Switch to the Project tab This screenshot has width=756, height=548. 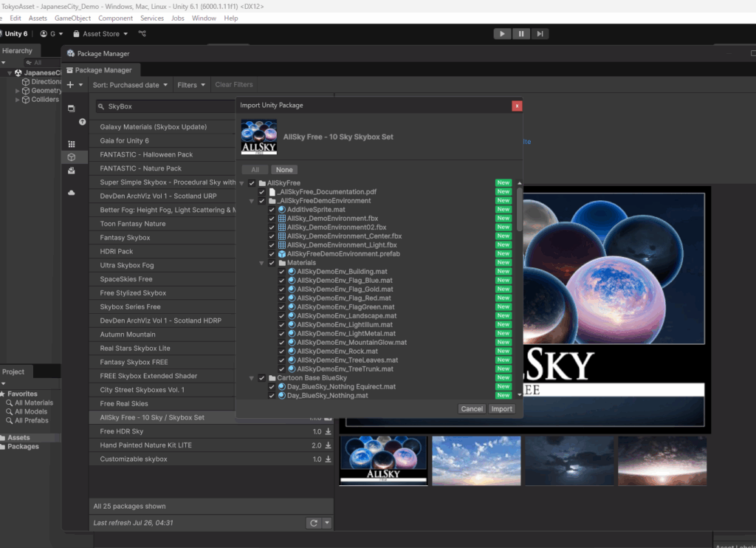[13, 372]
